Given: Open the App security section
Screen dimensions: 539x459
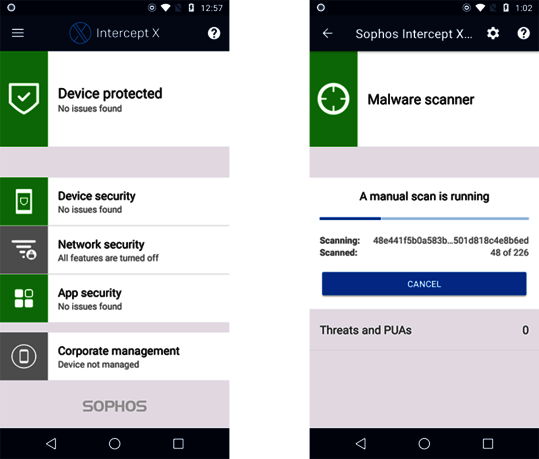Looking at the screenshot, I should pyautogui.click(x=114, y=298).
